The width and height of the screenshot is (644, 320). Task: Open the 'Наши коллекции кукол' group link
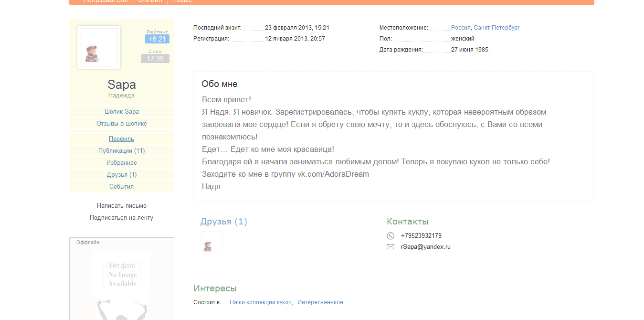pos(260,302)
